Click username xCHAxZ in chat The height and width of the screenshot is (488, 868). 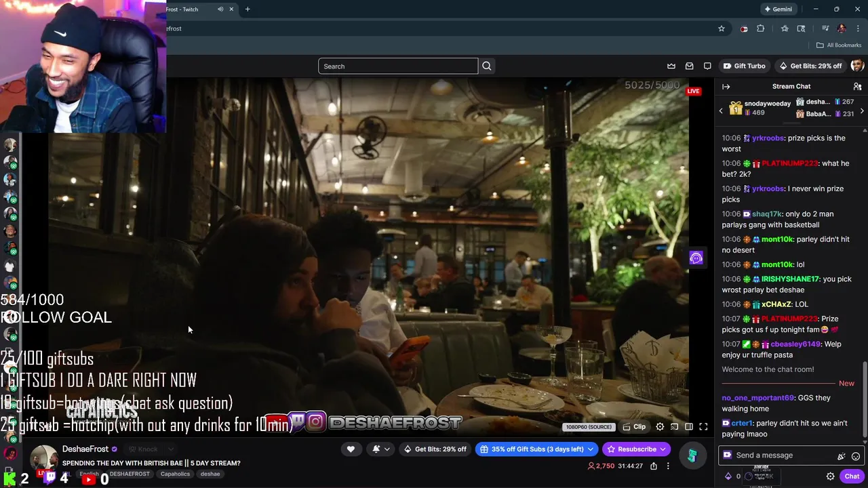coord(776,304)
